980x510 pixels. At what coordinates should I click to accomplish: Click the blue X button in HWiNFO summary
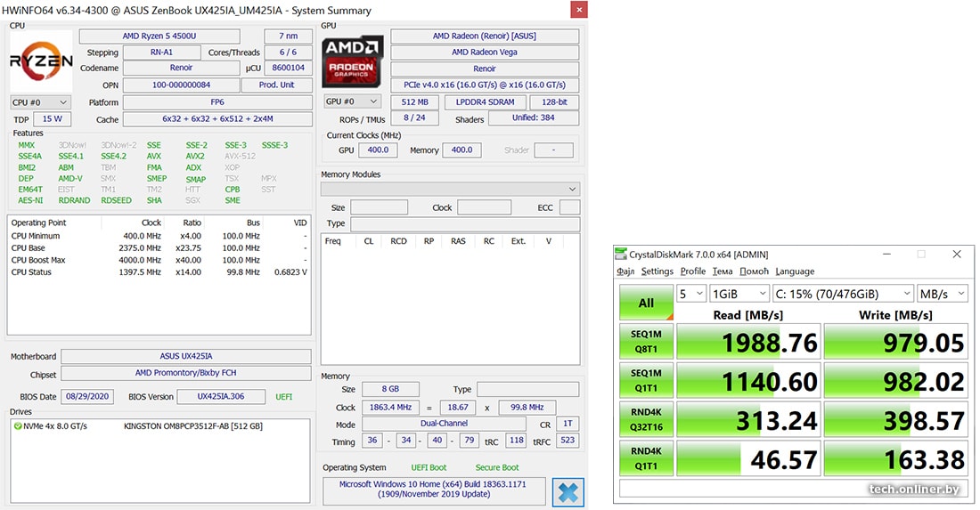coord(568,492)
